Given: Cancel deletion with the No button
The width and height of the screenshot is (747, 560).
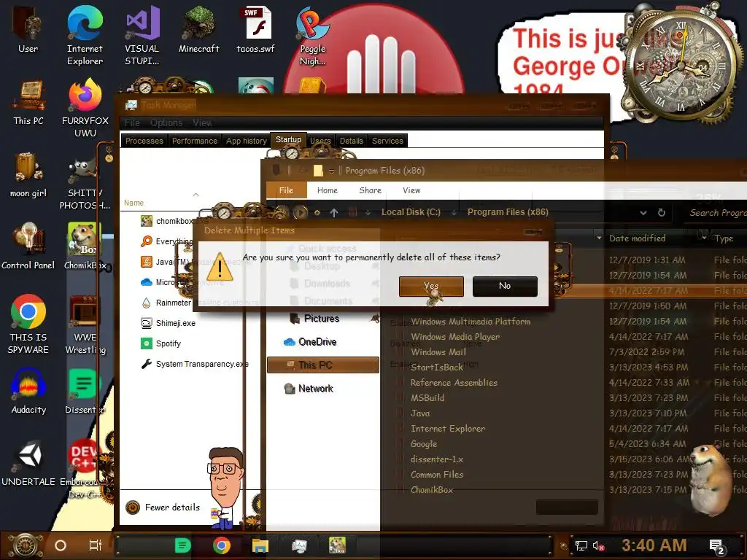Looking at the screenshot, I should tap(505, 286).
